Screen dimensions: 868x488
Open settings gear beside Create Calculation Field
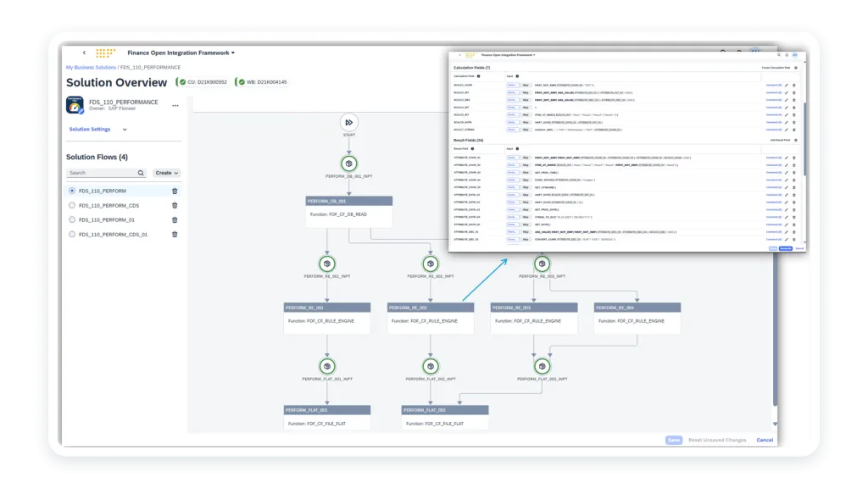pos(796,68)
